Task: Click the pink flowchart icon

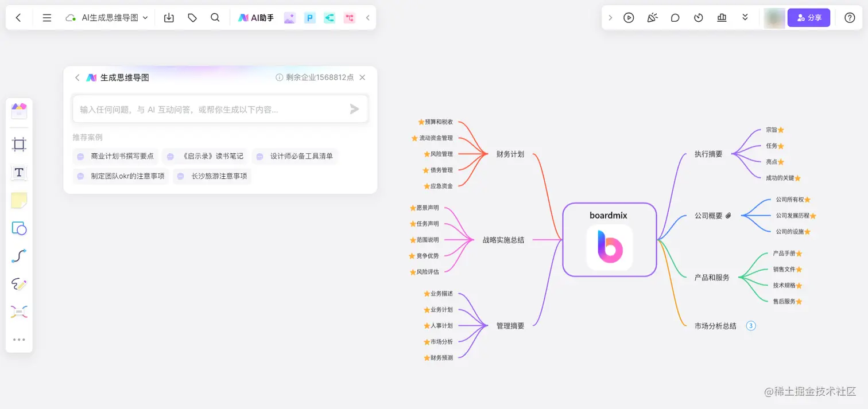Action: [x=350, y=18]
